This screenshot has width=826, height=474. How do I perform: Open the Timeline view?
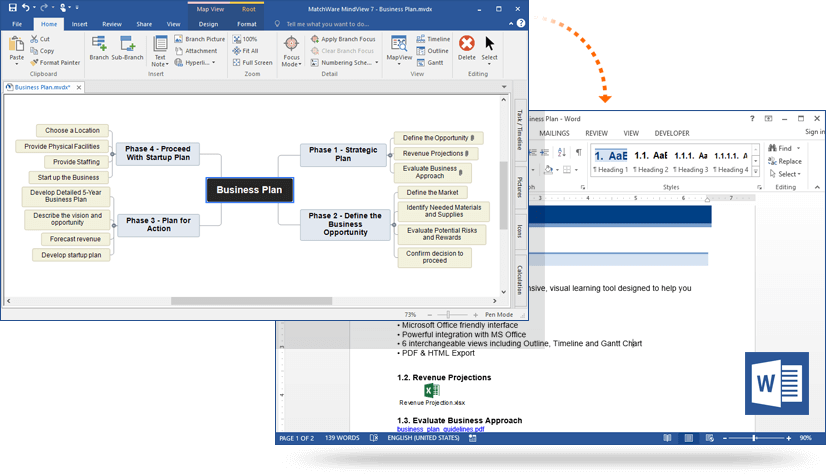(433, 39)
